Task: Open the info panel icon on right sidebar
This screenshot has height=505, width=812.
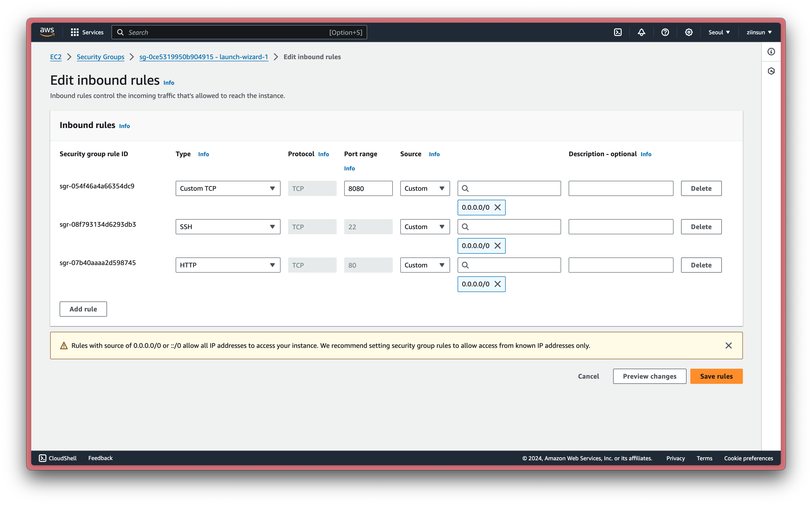Action: [771, 52]
